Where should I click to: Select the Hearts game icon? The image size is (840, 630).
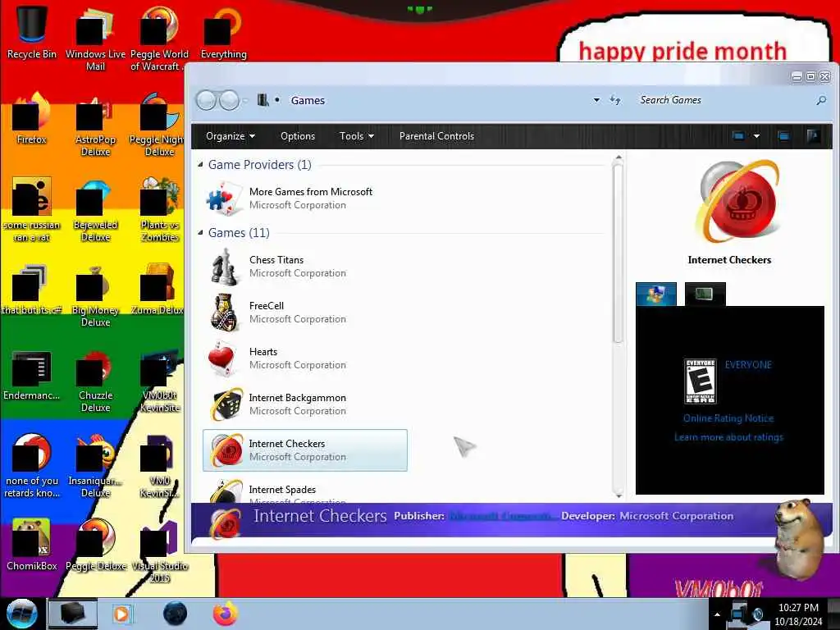[x=222, y=358]
